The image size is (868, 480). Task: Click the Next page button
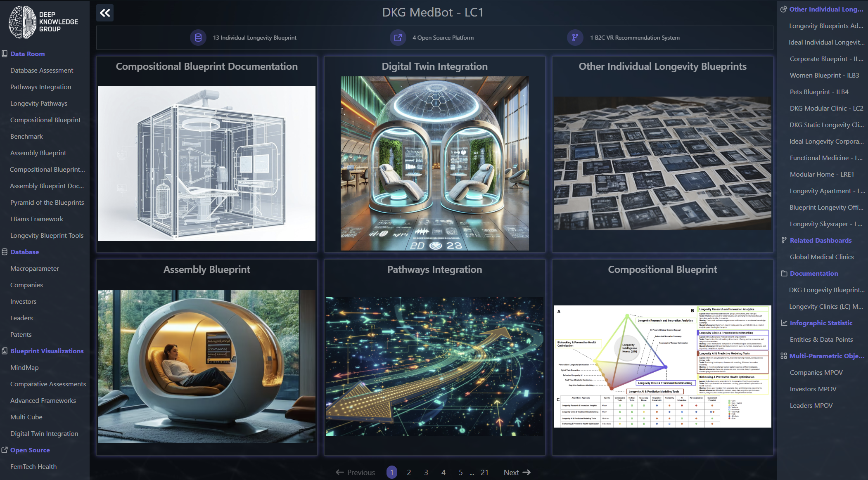[x=517, y=472]
